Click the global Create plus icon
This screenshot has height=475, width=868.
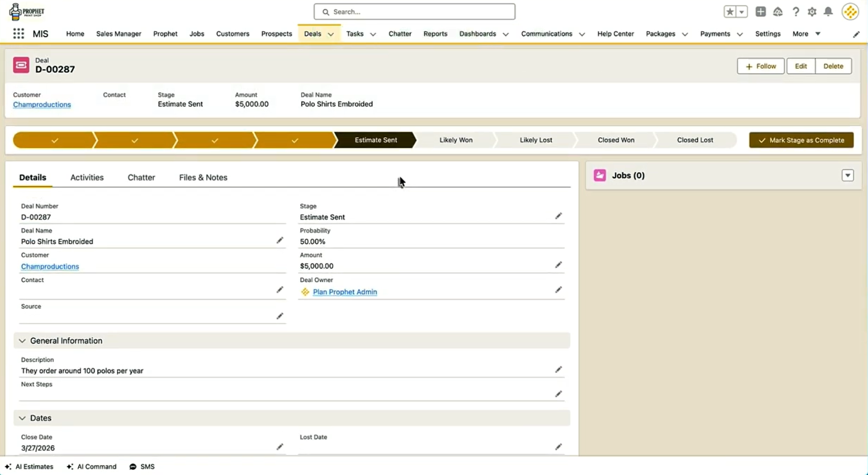click(761, 12)
